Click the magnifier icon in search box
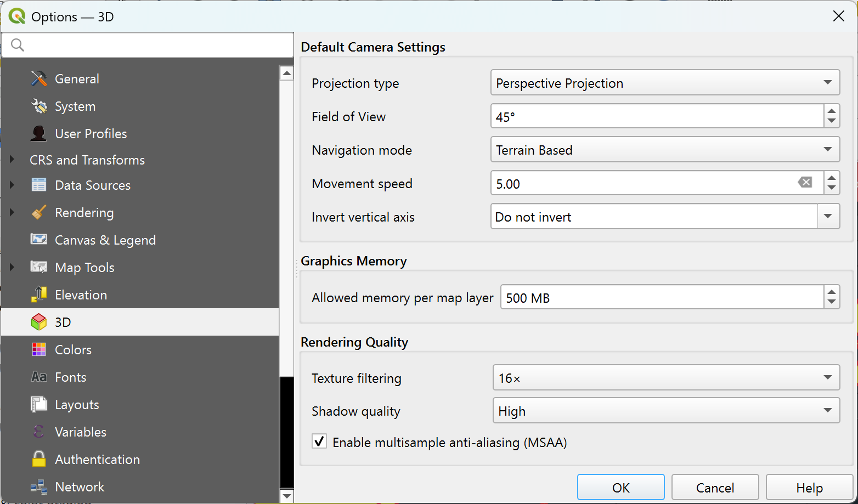 click(x=18, y=45)
